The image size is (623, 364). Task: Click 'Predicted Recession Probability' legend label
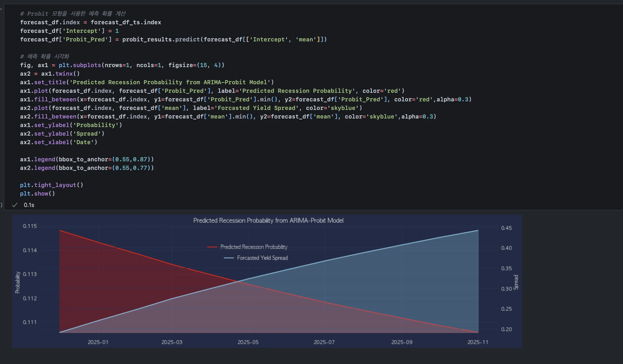[254, 247]
